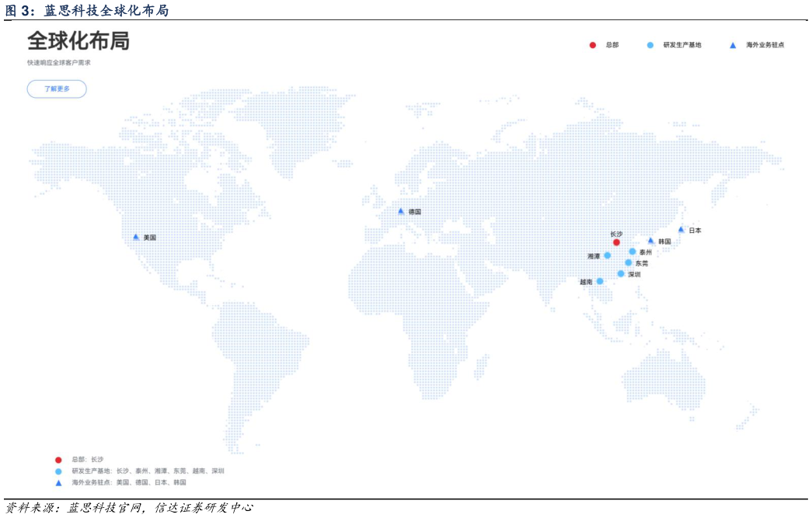
Task: Click the red 总部 dot in the top legend
Action: point(593,45)
